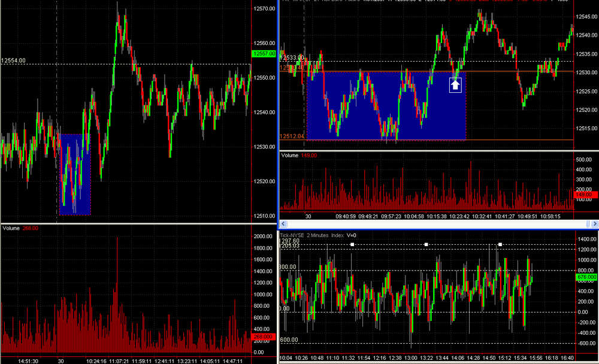Click the 14:51:30 time axis label
The width and height of the screenshot is (599, 364).
click(x=28, y=361)
